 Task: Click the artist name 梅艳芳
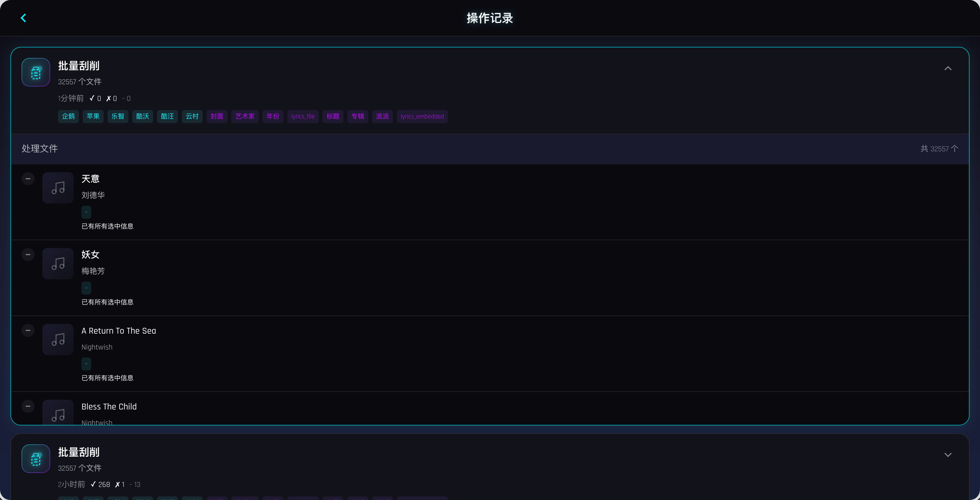[x=93, y=271]
